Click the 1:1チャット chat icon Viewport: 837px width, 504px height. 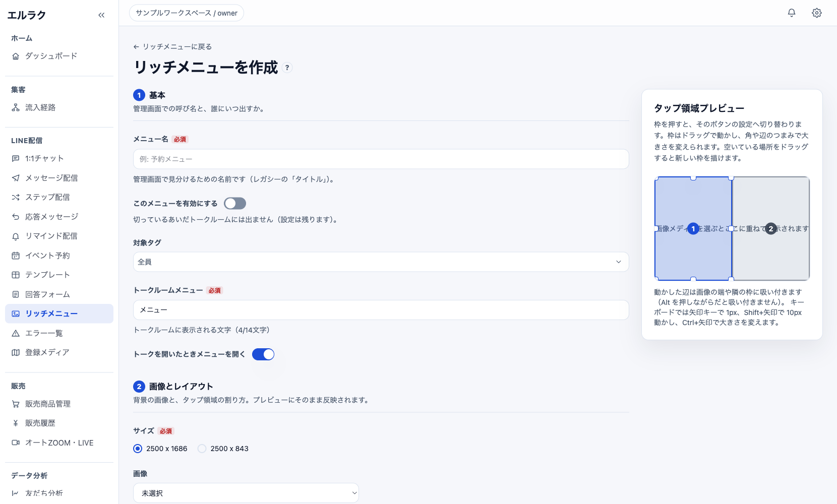coord(16,158)
